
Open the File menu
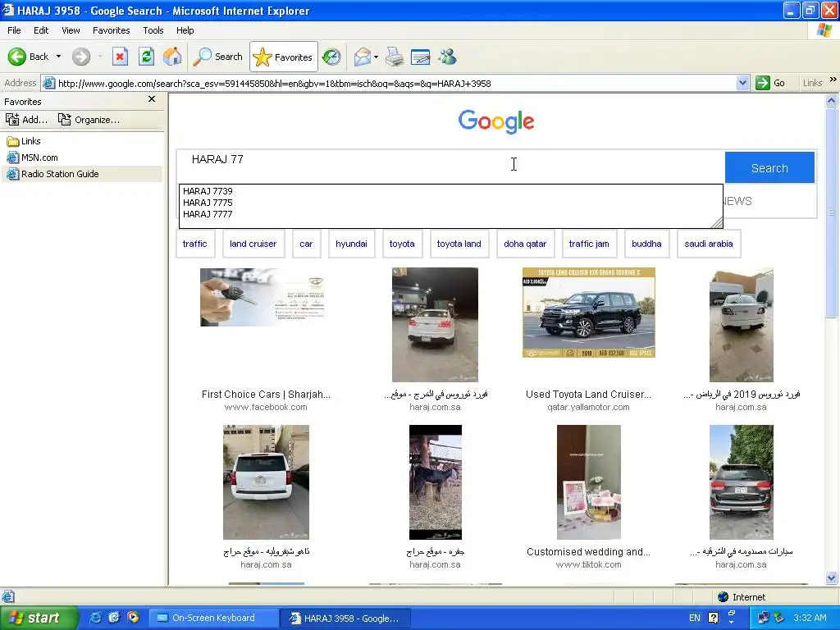coord(15,30)
